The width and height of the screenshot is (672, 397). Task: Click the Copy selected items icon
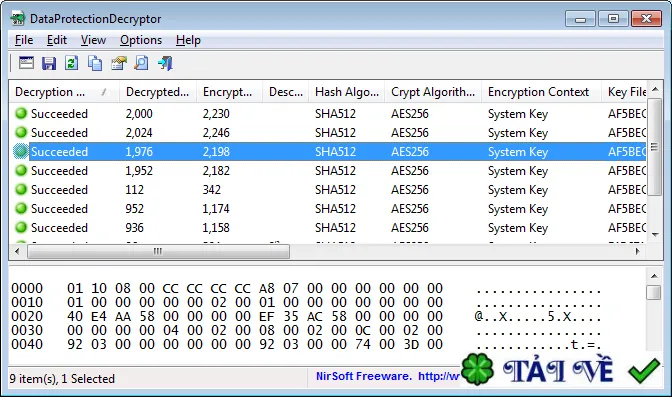(x=95, y=63)
